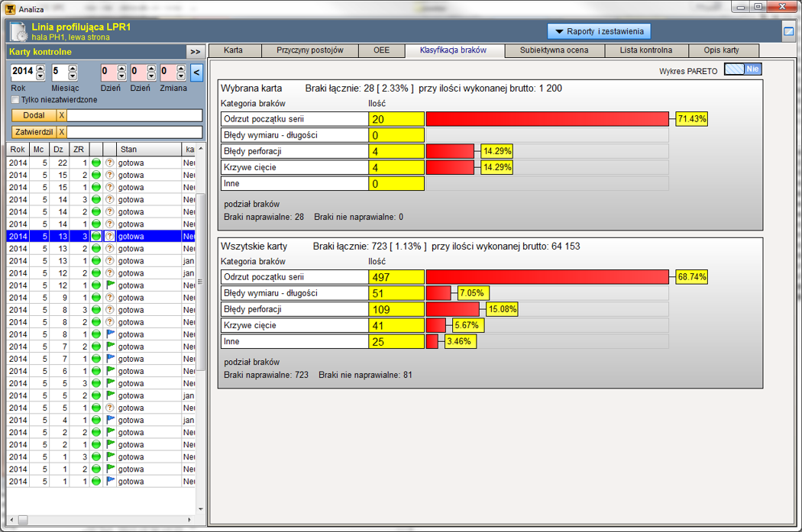Screen dimensions: 802x532
Task: Select the Klasyfikacja braków tab
Action: pos(453,50)
